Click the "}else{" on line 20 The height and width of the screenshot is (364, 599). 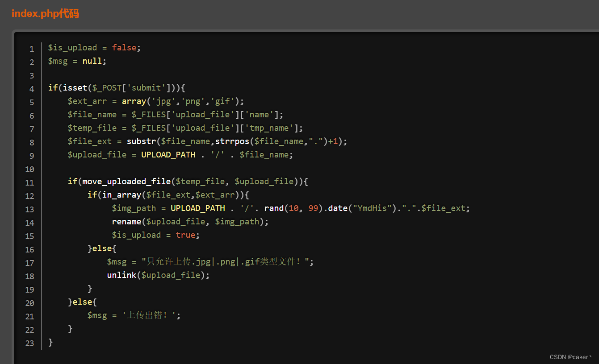pyautogui.click(x=82, y=302)
